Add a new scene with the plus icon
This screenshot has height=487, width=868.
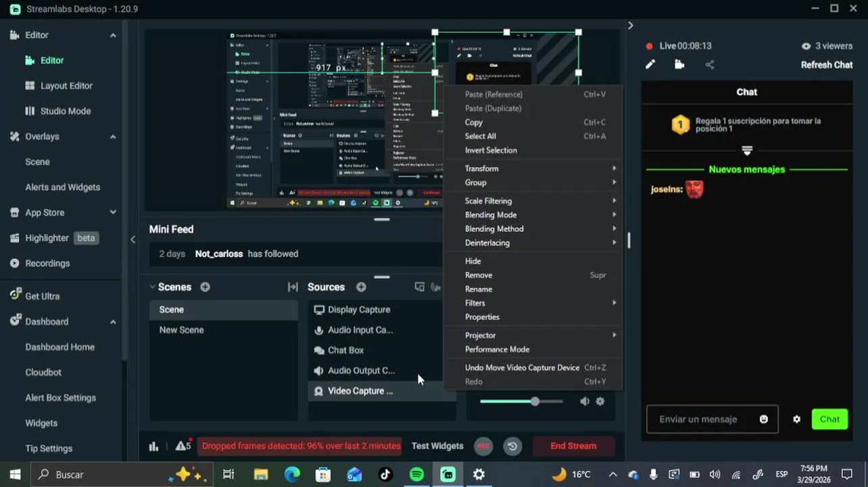click(205, 287)
